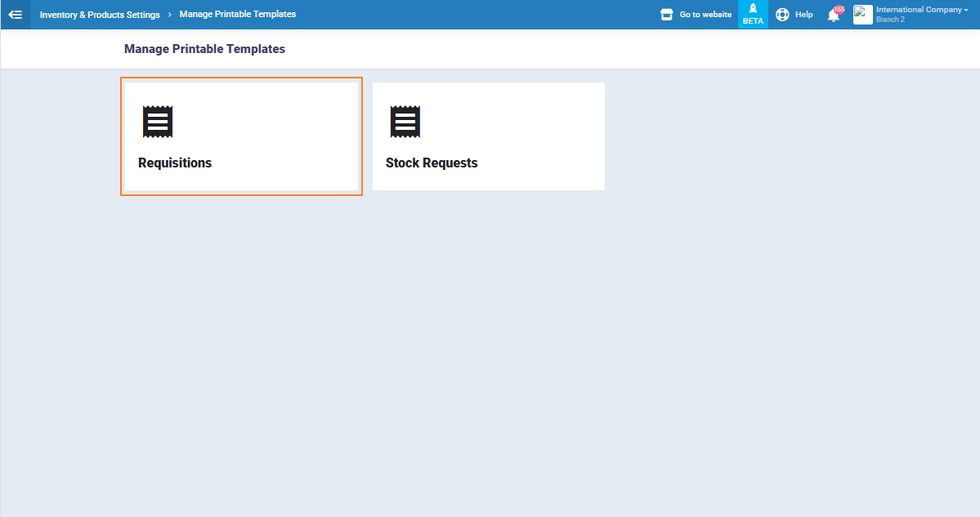Click the red 155 notification badge
Viewport: 980px width, 517px height.
click(x=839, y=9)
